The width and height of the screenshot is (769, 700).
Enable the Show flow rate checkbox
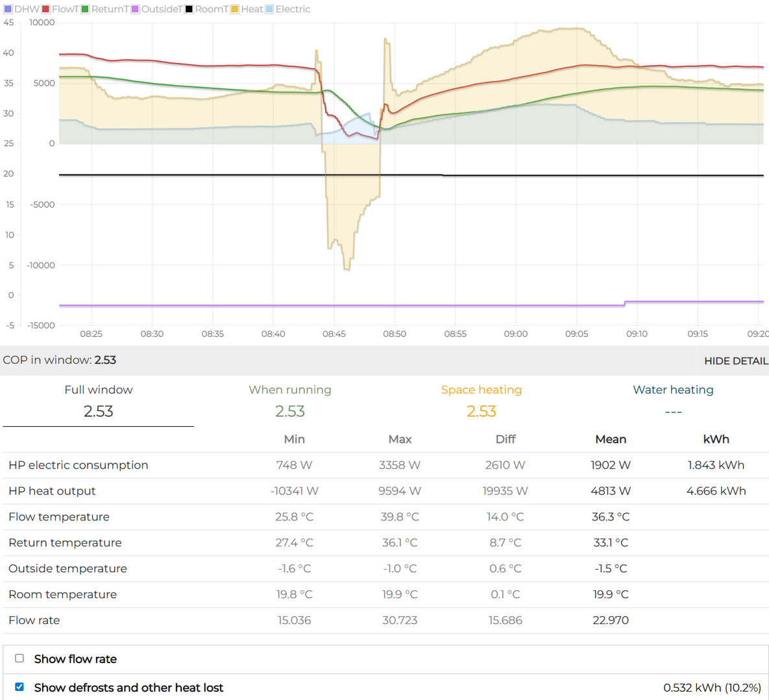point(19,658)
